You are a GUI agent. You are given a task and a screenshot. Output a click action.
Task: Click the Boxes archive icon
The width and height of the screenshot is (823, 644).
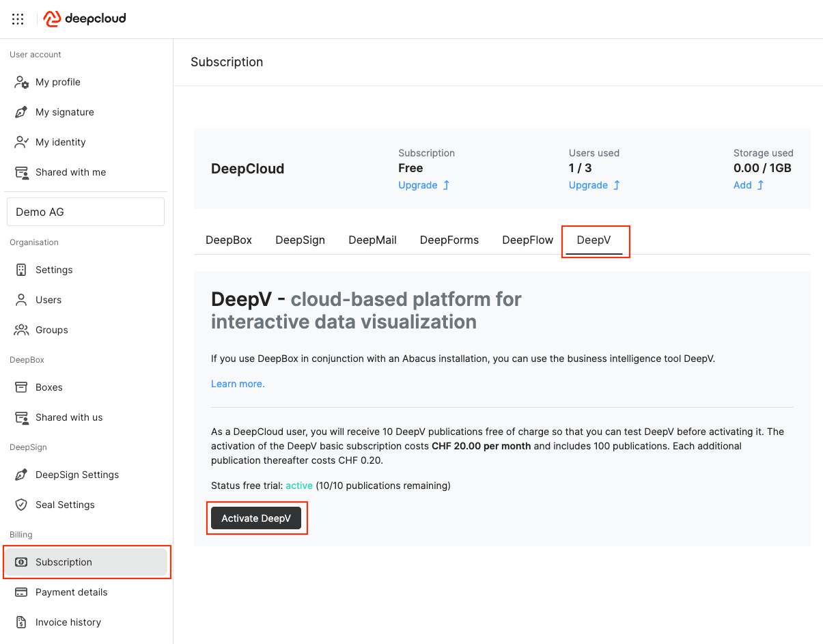pos(22,387)
